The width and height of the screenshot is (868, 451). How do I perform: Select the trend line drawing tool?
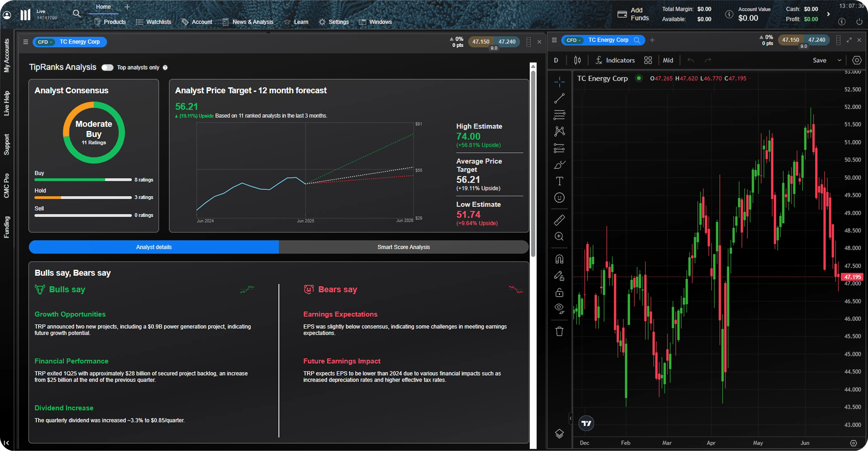[559, 98]
